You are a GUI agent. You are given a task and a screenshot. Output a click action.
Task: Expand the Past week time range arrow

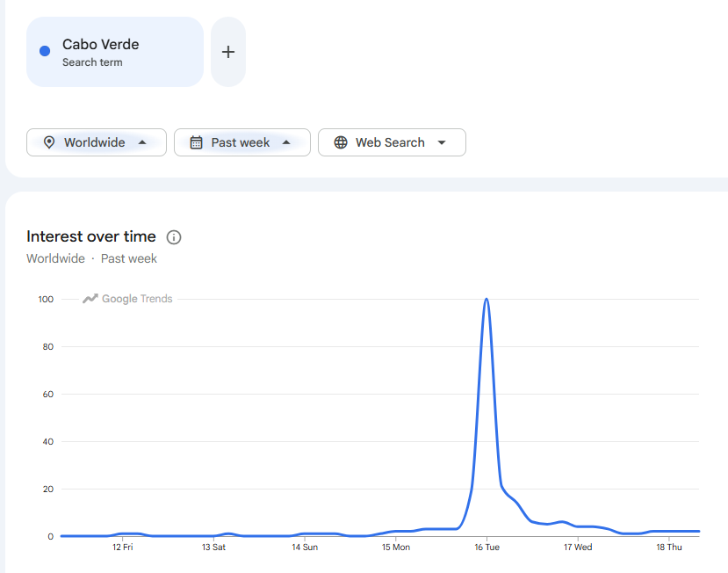coord(286,142)
